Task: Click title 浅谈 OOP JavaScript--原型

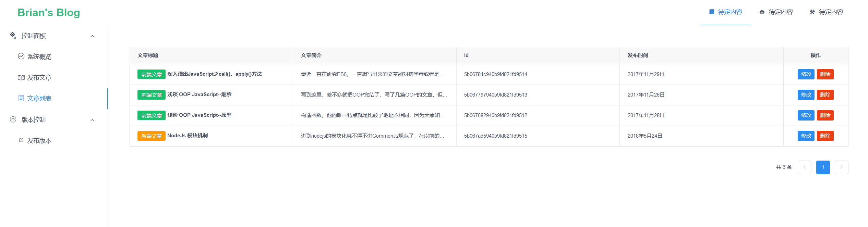Action: (200, 115)
